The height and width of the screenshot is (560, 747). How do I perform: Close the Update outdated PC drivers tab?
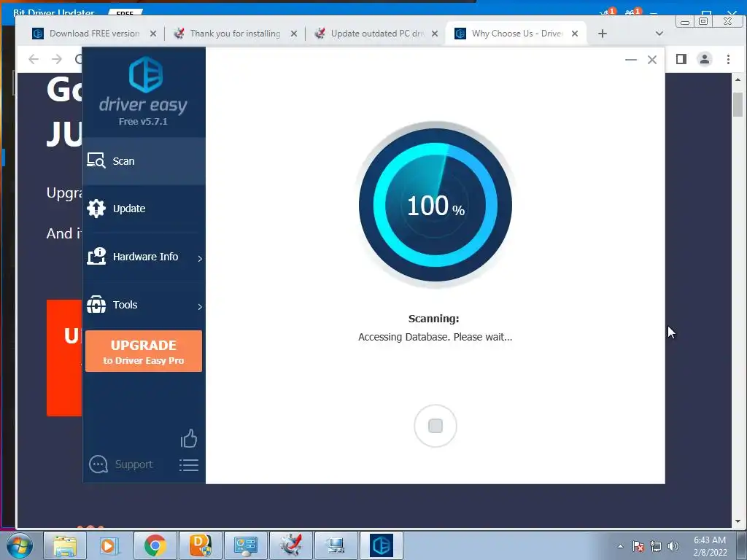435,34
